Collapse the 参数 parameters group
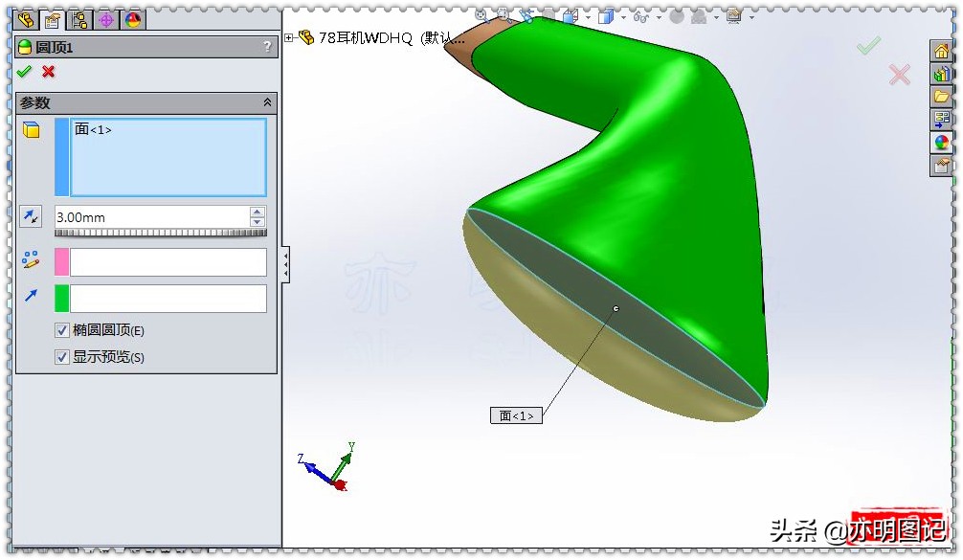The height and width of the screenshot is (560, 963). (x=267, y=102)
